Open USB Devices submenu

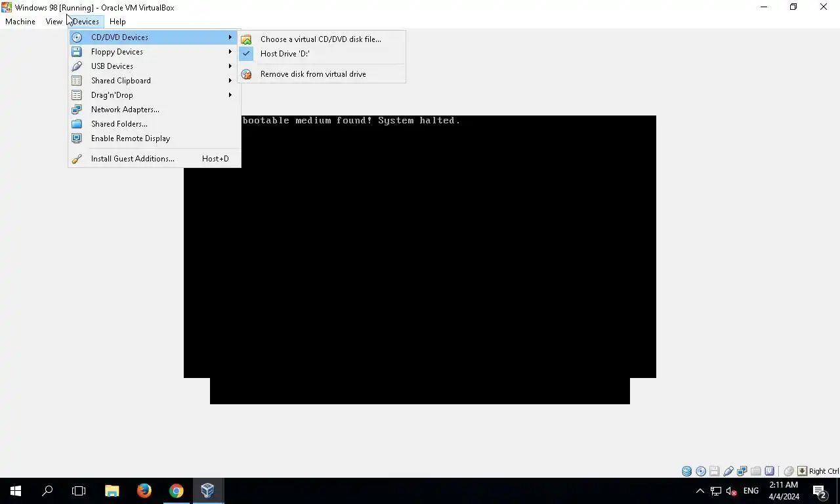[154, 66]
